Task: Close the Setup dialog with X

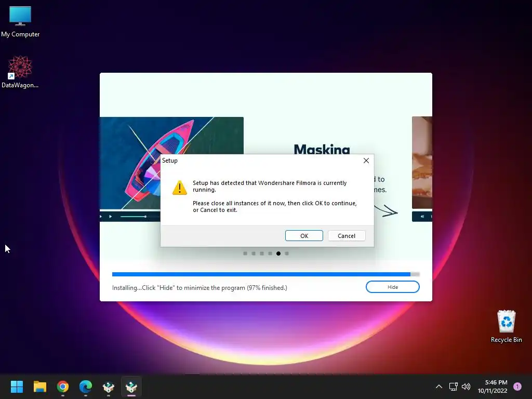Action: click(x=366, y=161)
